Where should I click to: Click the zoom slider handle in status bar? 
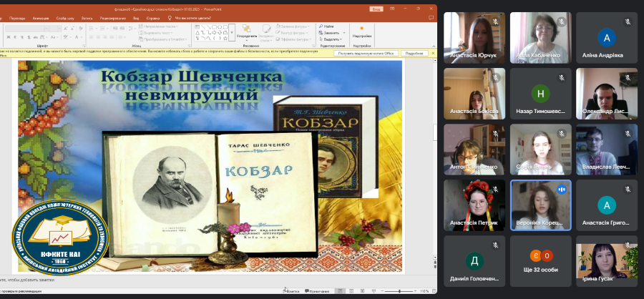[x=399, y=291]
